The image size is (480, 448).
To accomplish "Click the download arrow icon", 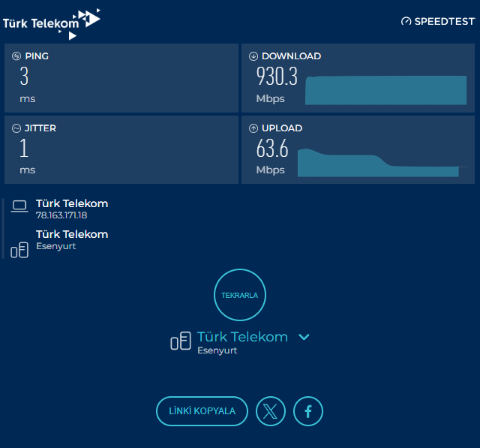I will (x=253, y=56).
